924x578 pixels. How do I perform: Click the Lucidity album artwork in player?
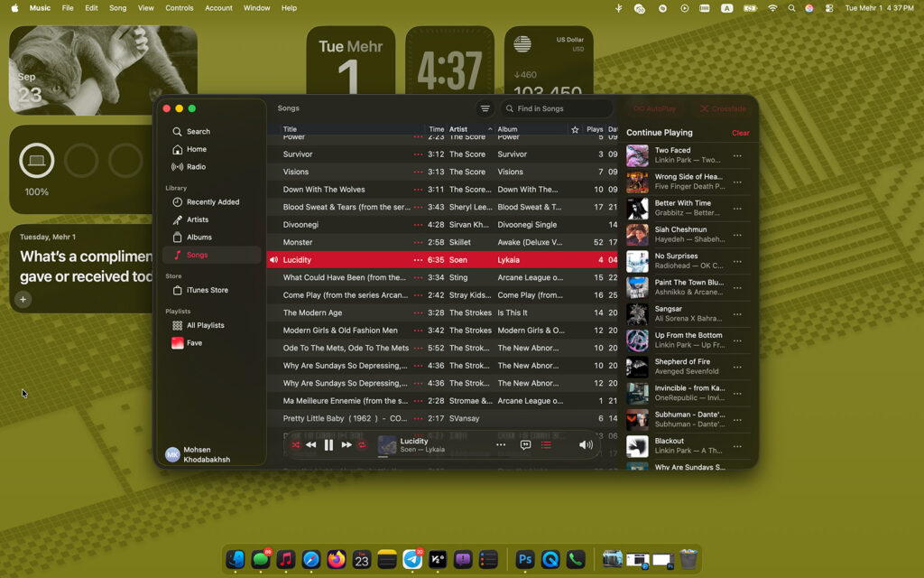386,445
